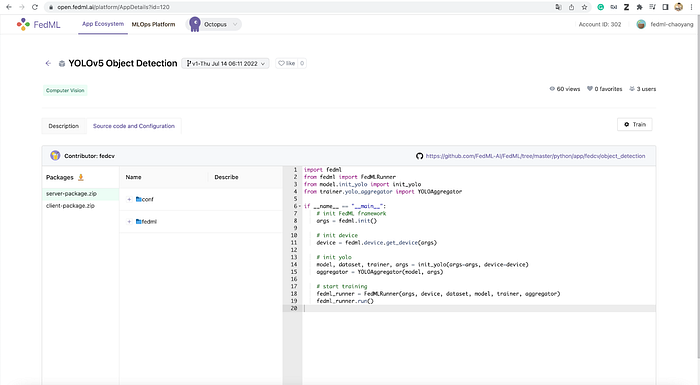Reload the page with the refresh icon
The height and width of the screenshot is (385, 700).
tap(35, 7)
